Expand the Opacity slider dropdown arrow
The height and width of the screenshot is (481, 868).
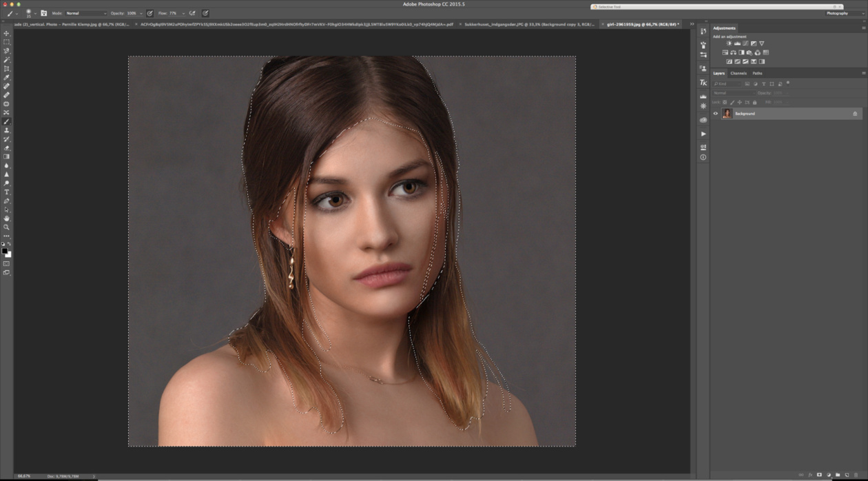tap(141, 13)
